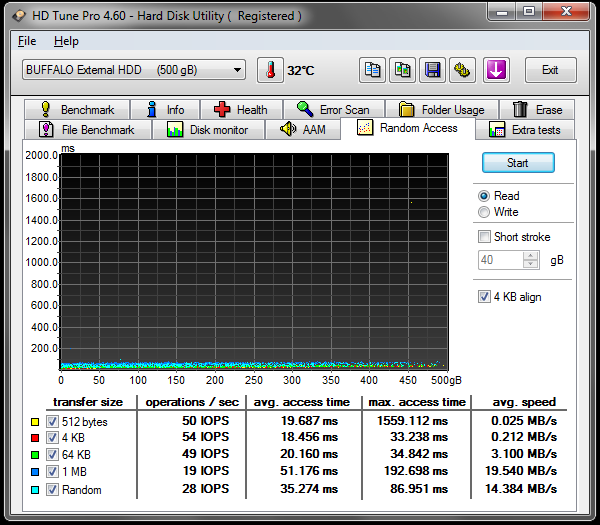Increase the short stroke gB value
600x525 pixels.
(531, 255)
